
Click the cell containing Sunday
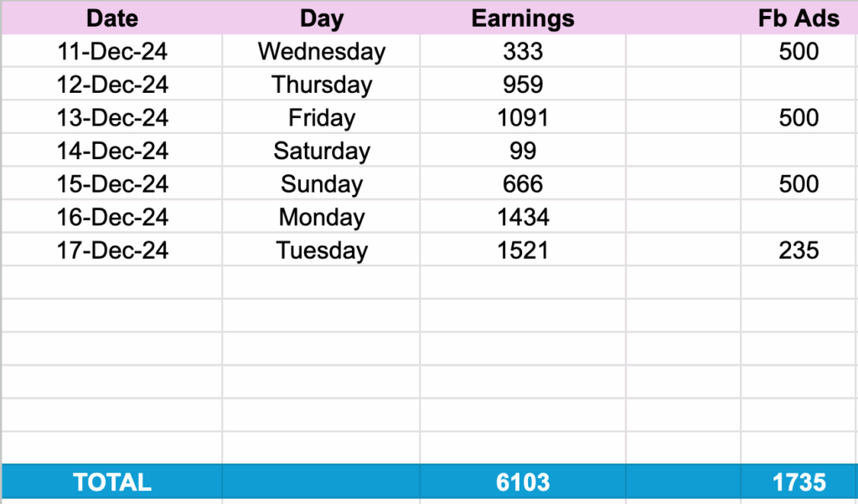322,184
